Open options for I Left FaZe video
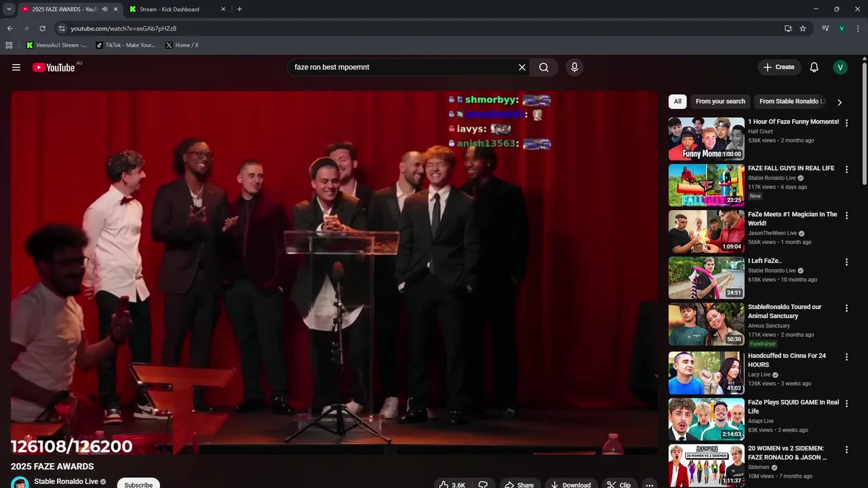 (846, 262)
